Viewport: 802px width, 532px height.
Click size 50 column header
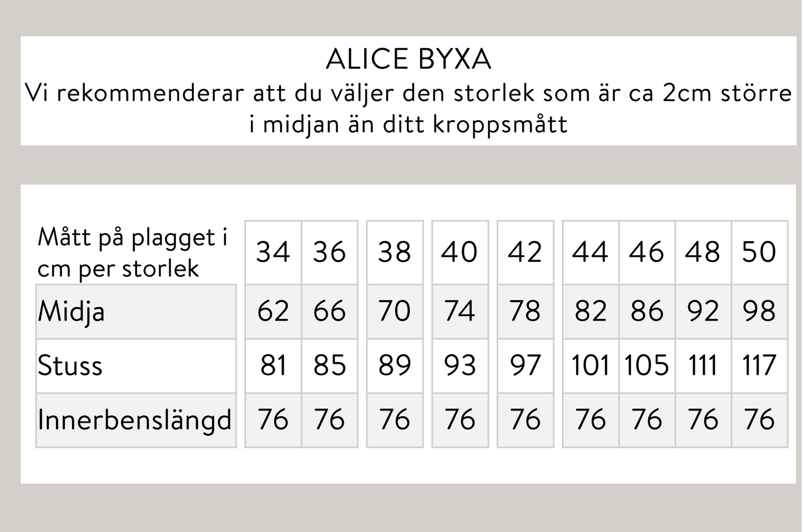click(759, 252)
